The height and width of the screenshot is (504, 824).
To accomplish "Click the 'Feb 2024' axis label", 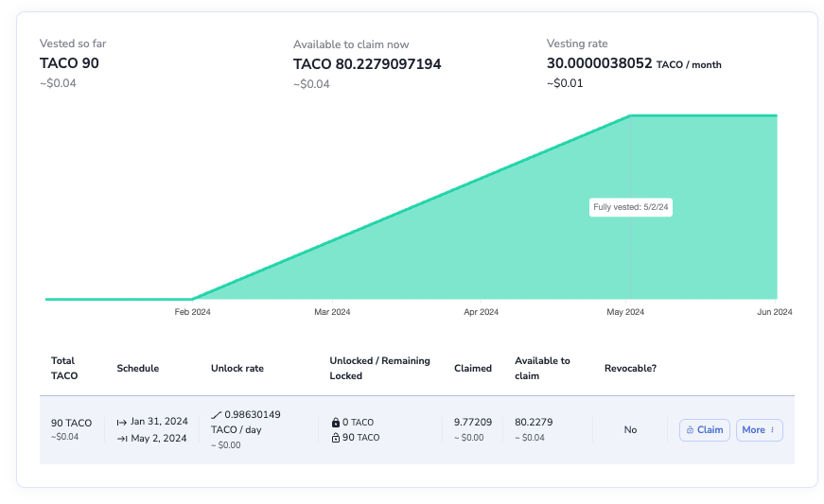I will 192,312.
